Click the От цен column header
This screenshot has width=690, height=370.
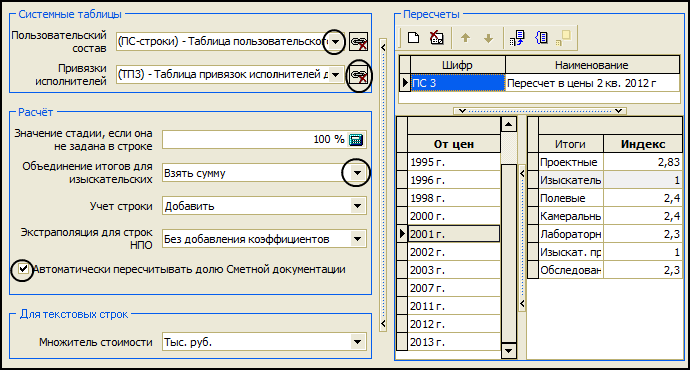tap(454, 144)
